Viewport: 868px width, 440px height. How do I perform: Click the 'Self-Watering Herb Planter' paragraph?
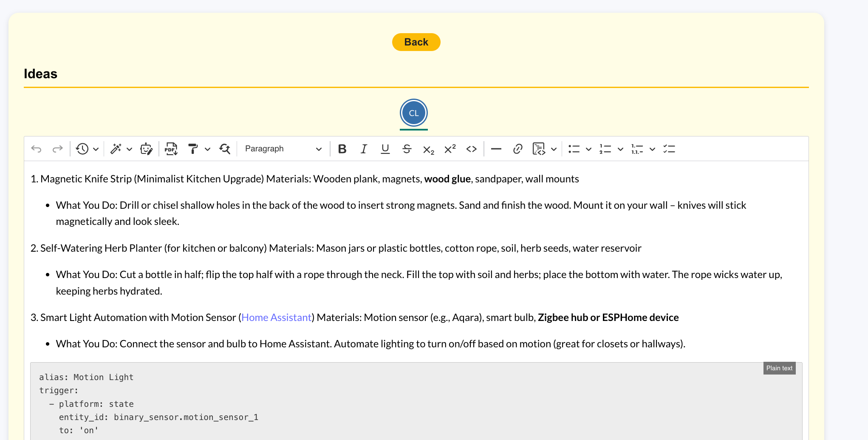click(x=336, y=248)
